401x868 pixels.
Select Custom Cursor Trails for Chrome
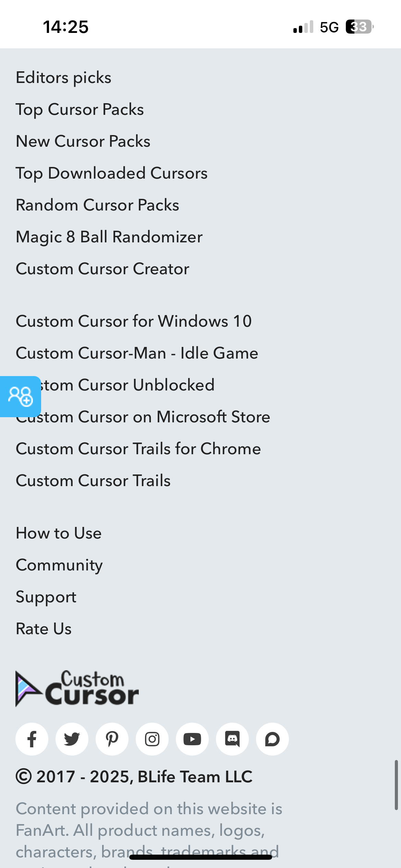coord(138,449)
